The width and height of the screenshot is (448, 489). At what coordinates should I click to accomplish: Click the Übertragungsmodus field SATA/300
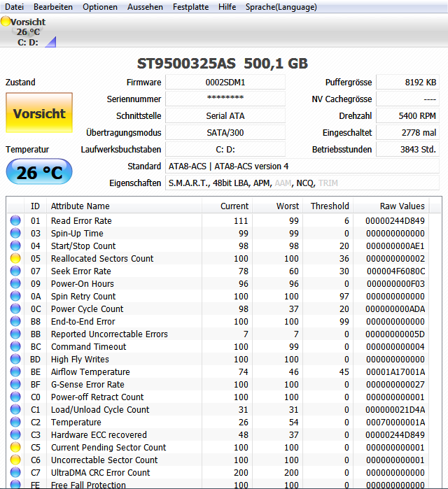[x=225, y=132]
